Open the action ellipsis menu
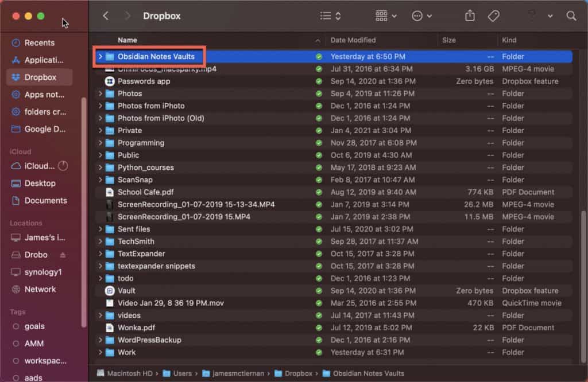Screen dimensions: 588x382 (x=422, y=15)
